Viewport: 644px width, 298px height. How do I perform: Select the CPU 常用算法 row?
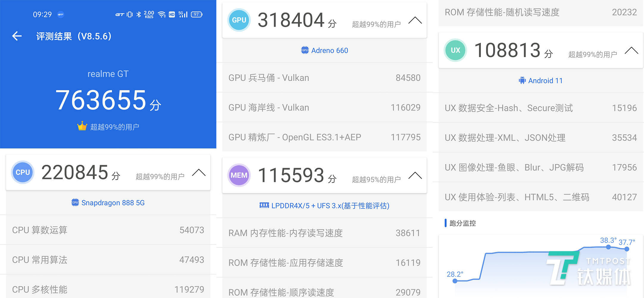(x=108, y=260)
